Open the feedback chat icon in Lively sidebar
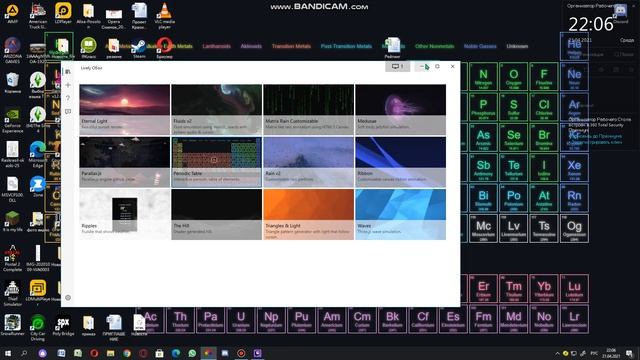640x360 pixels. [x=68, y=111]
